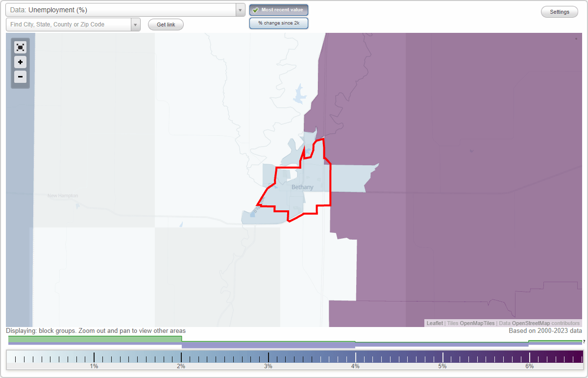This screenshot has width=588, height=378.
Task: Click the Get link button
Action: 166,25
